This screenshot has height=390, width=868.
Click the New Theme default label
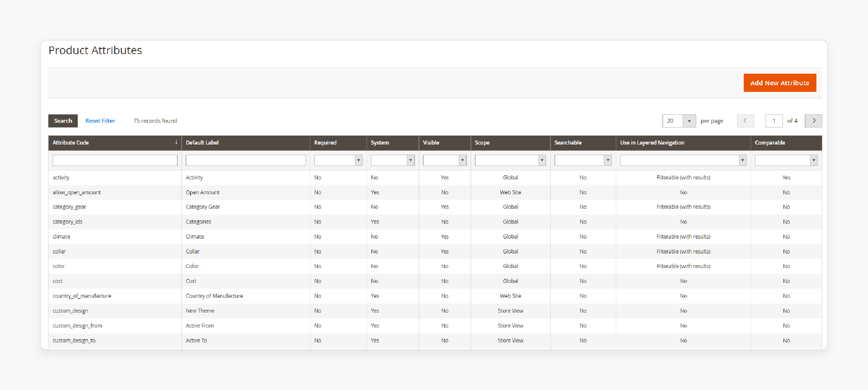[x=200, y=311]
